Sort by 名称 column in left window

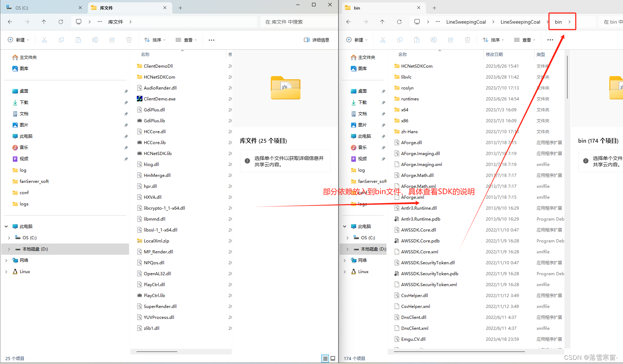pyautogui.click(x=145, y=55)
